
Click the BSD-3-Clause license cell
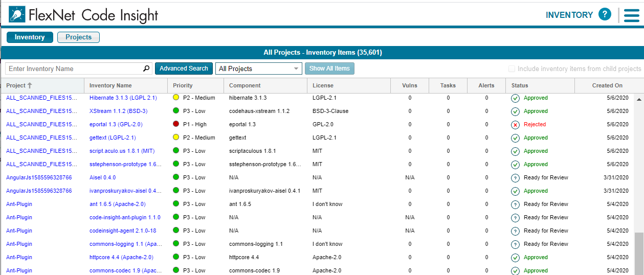(x=330, y=111)
